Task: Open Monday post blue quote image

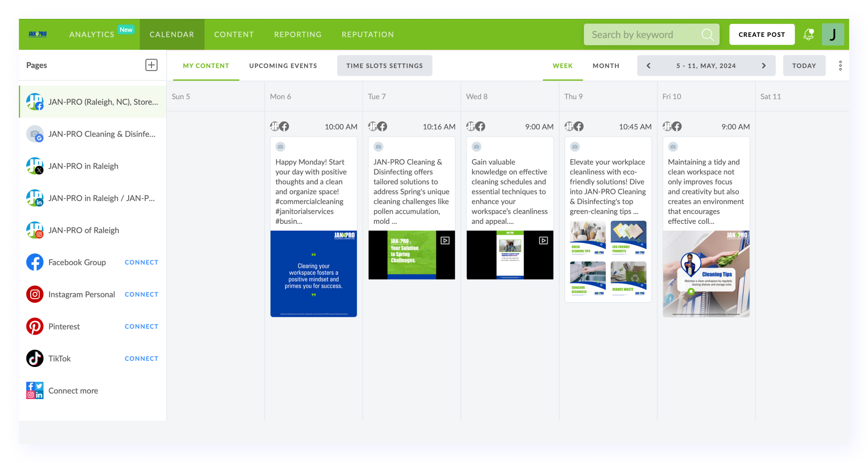Action: tap(313, 274)
